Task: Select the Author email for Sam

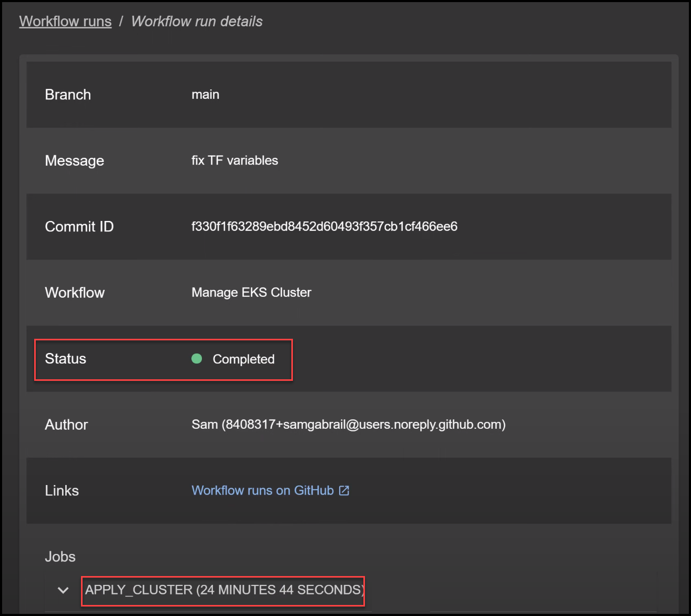Action: point(348,425)
